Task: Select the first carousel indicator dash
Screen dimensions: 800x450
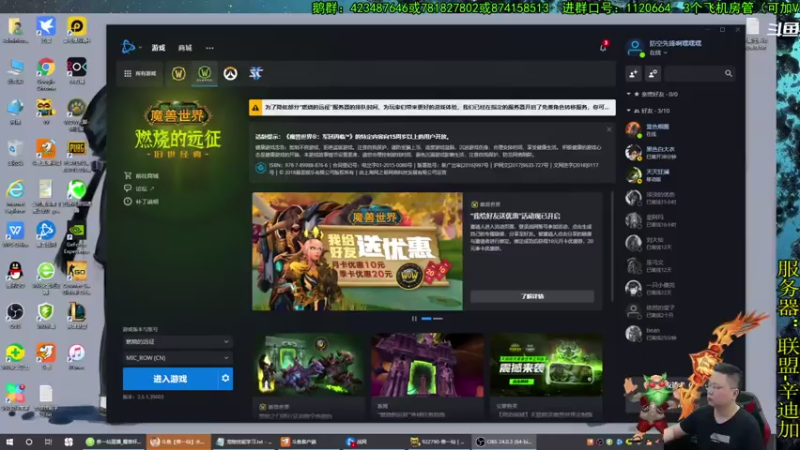Action: click(x=426, y=318)
